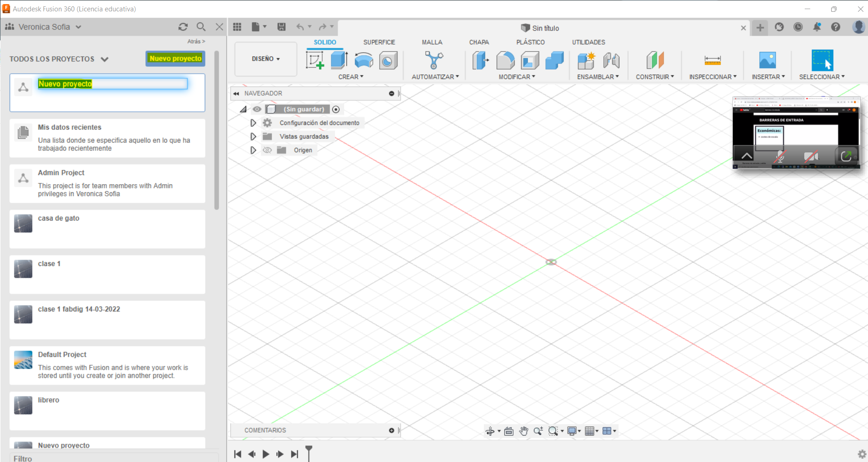Expand the COMENTARIOS panel
The image size is (868, 462).
click(x=391, y=430)
